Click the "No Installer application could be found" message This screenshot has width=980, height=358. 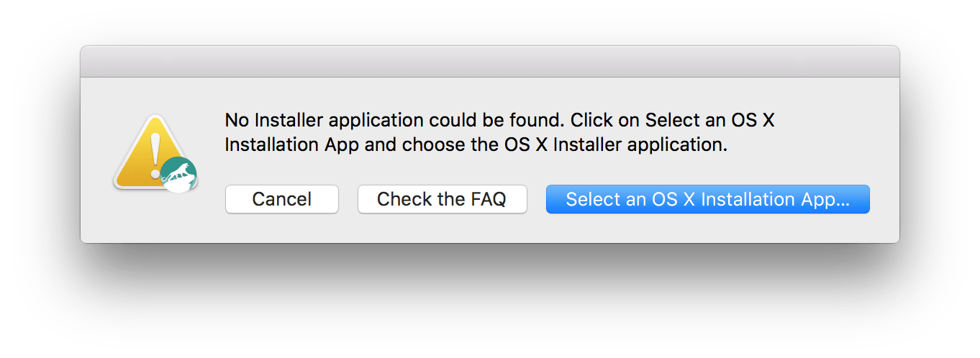tap(395, 119)
